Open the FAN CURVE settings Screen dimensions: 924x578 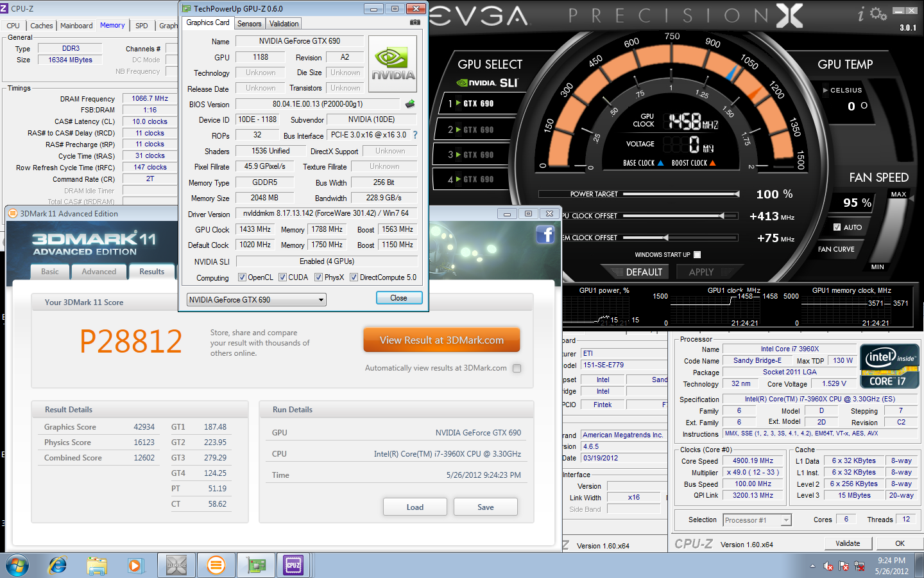tap(836, 249)
